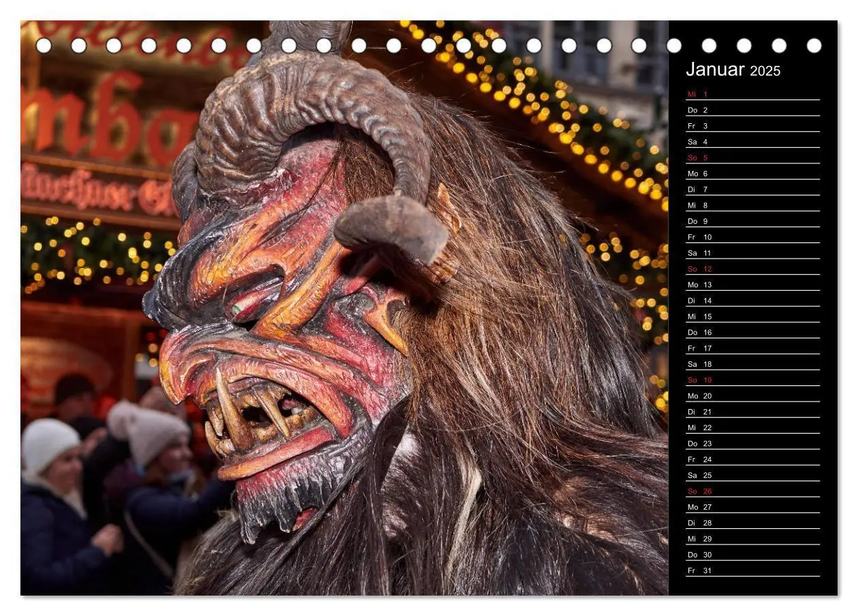Select the date row 'Fr 3'

pyautogui.click(x=752, y=126)
